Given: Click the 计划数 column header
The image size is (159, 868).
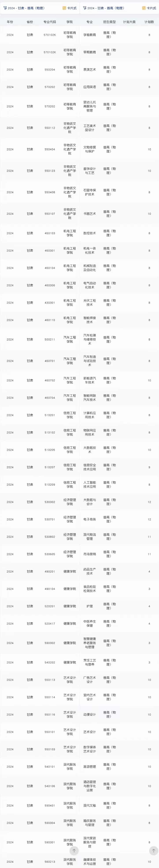Looking at the screenshot, I should (x=149, y=22).
